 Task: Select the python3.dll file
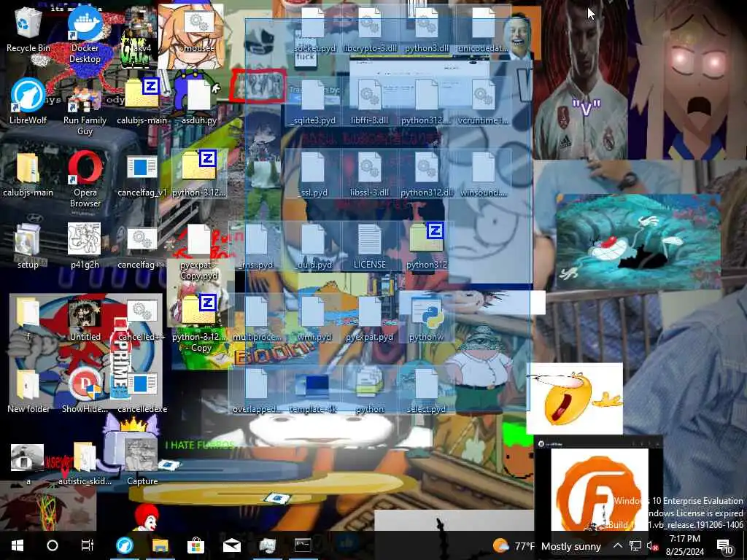(426, 29)
